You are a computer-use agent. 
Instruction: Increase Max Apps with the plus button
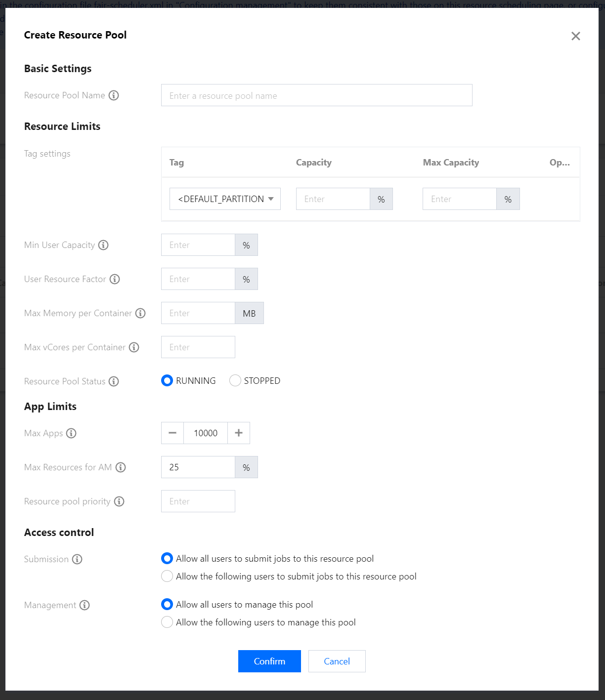[x=239, y=433]
